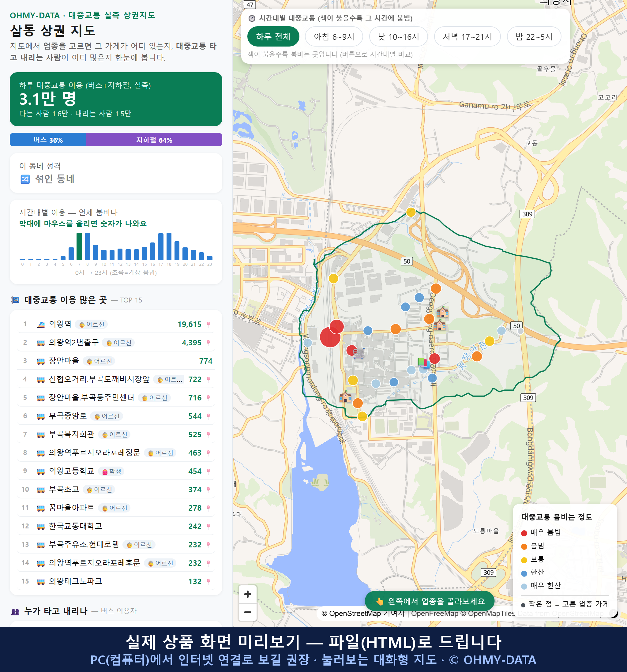Screen dimensions: 627x672
Task: Switch to 아침 6~9시 time filter
Action: [x=334, y=36]
